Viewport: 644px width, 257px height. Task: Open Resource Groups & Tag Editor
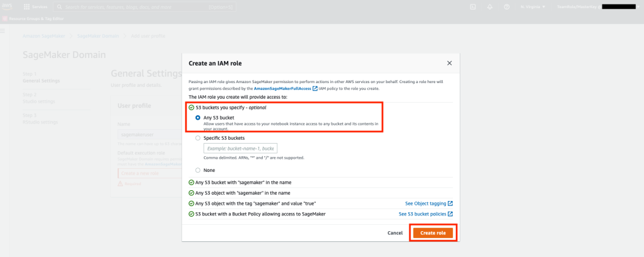pyautogui.click(x=33, y=19)
